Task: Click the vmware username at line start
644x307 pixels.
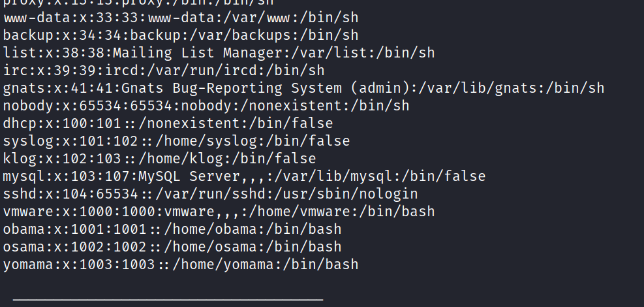Action: click(x=23, y=212)
